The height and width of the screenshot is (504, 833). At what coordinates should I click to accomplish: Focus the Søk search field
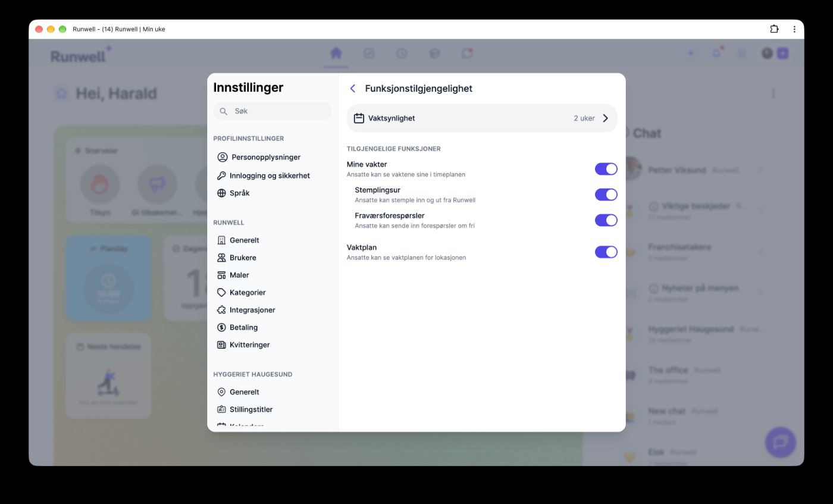click(273, 111)
